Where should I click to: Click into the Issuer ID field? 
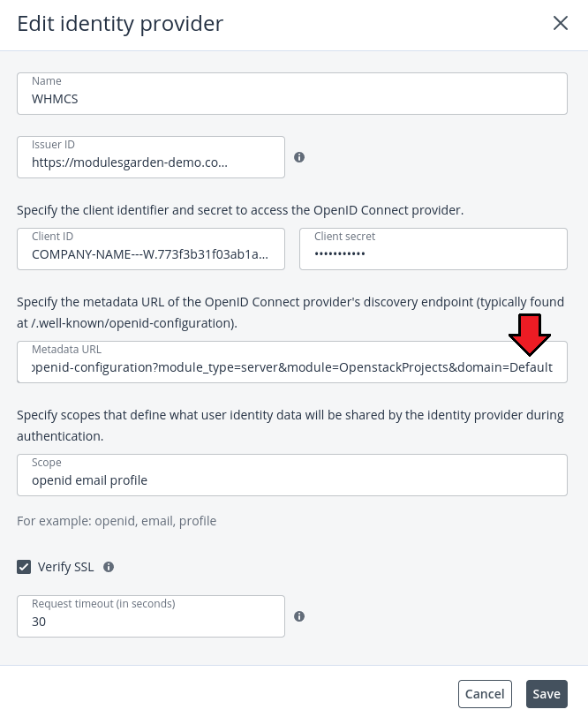150,162
